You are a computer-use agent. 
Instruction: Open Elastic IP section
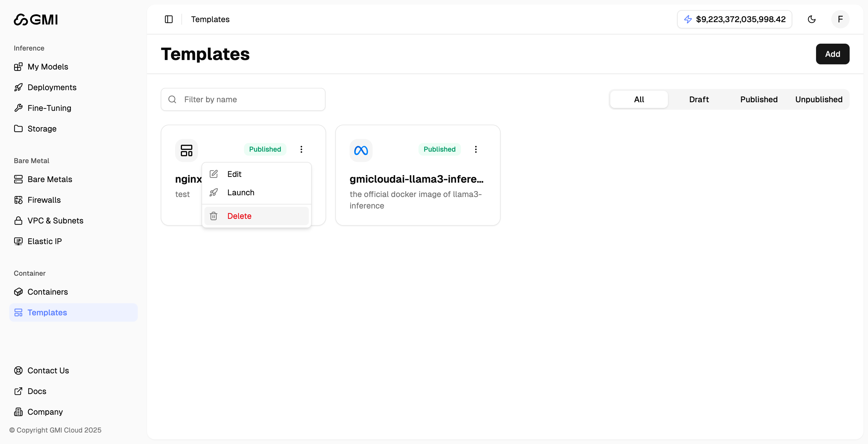coord(44,241)
